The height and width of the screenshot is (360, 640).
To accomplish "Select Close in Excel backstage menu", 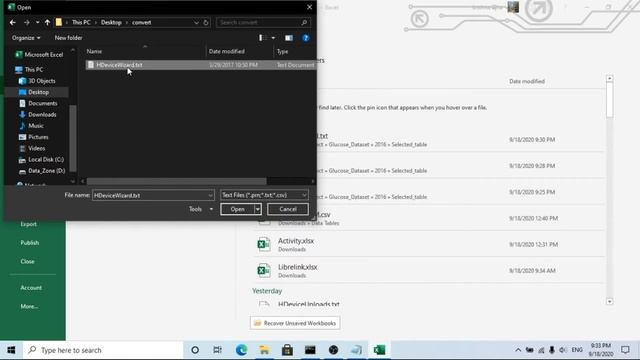I will (27, 261).
